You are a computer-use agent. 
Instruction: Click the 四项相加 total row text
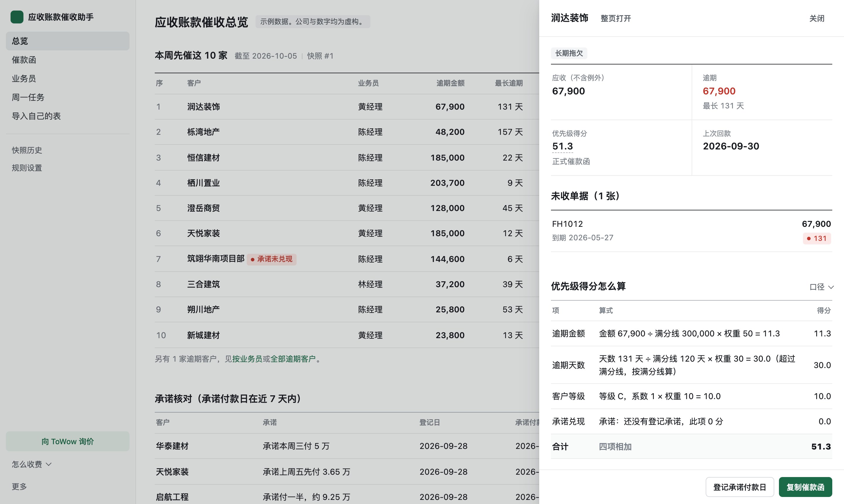[x=615, y=447]
